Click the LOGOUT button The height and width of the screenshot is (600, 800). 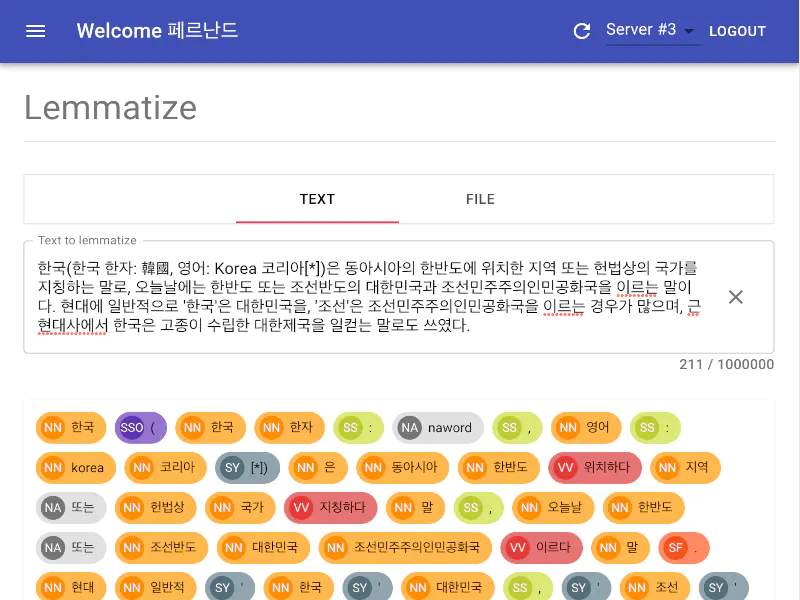(737, 31)
